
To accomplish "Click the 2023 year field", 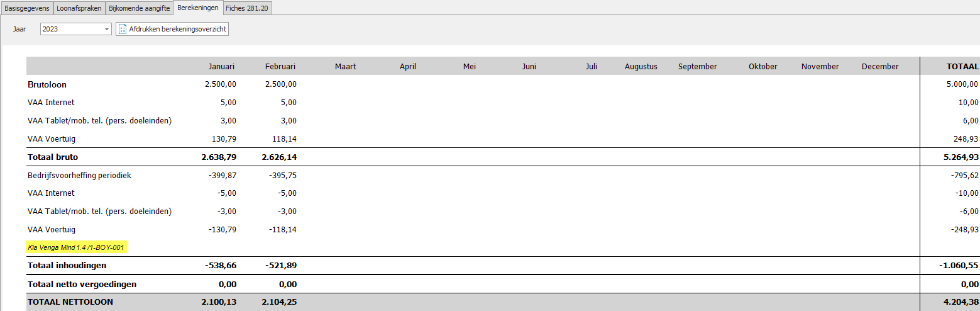I will coord(70,30).
